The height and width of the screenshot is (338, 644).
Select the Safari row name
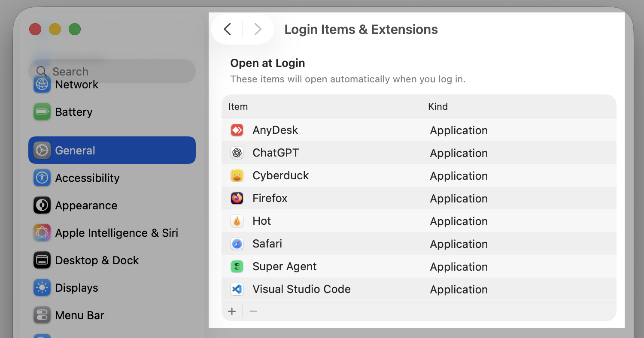click(267, 244)
